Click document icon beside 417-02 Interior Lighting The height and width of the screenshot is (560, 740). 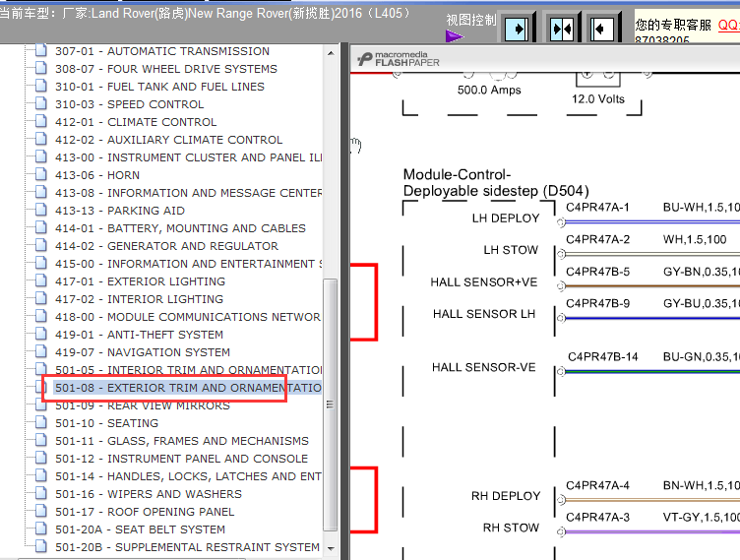pyautogui.click(x=41, y=298)
